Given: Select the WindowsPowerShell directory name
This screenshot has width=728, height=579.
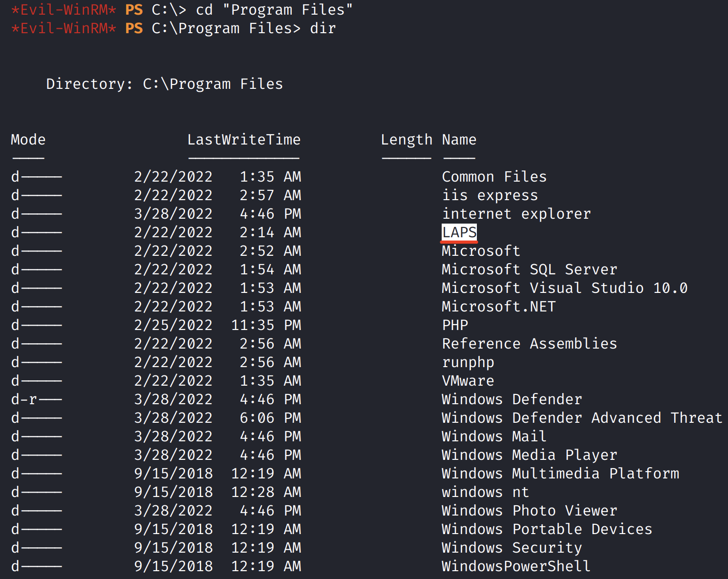Looking at the screenshot, I should [516, 566].
